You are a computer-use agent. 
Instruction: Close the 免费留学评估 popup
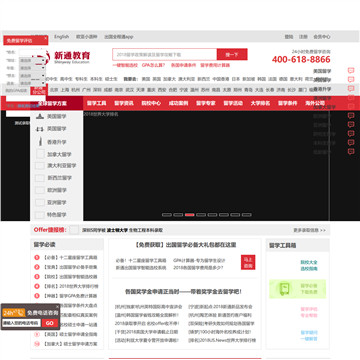click(46, 38)
